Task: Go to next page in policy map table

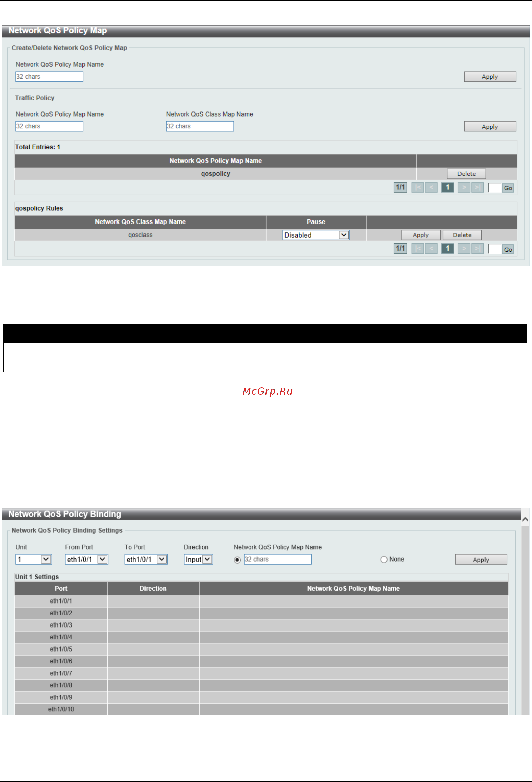Action: pos(464,187)
